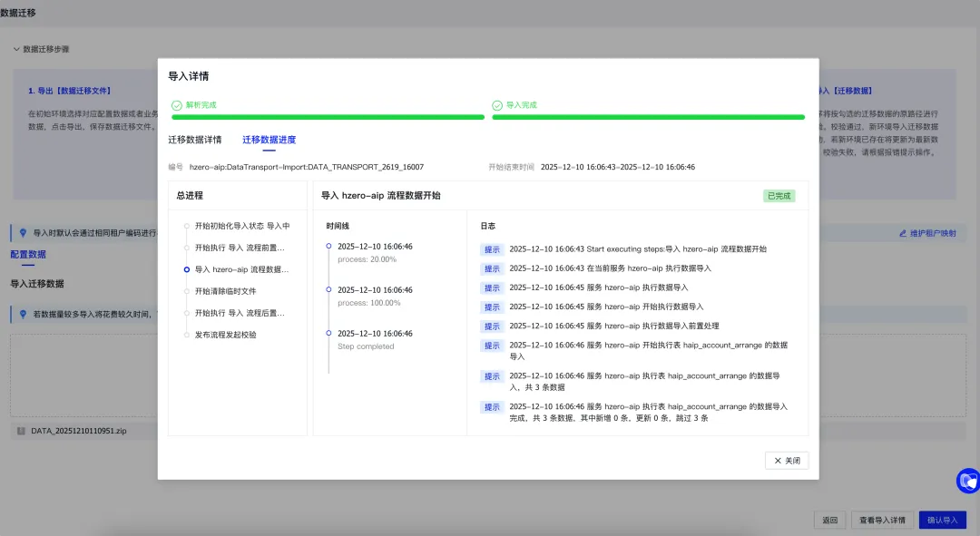The image size is (980, 536).
Task: Click the 导入完成 green check icon
Action: [497, 105]
